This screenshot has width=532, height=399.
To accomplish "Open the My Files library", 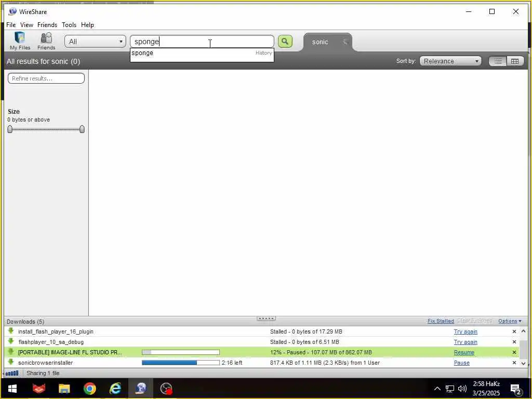I will 20,41.
